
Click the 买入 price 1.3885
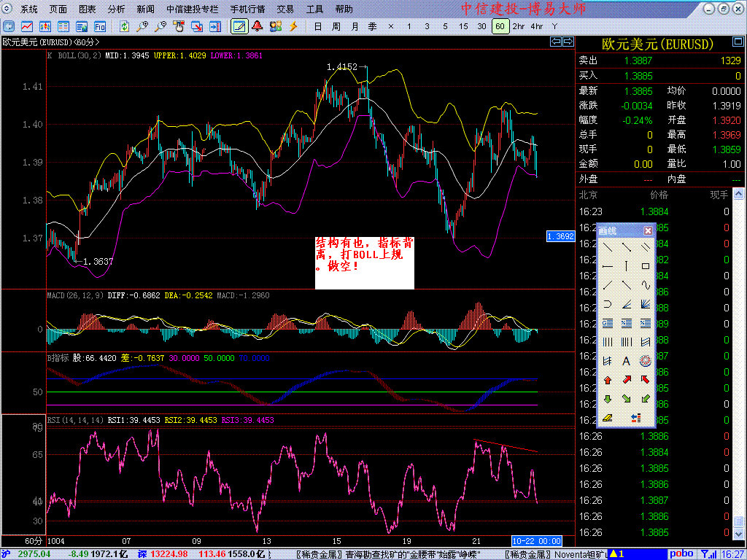coord(638,76)
